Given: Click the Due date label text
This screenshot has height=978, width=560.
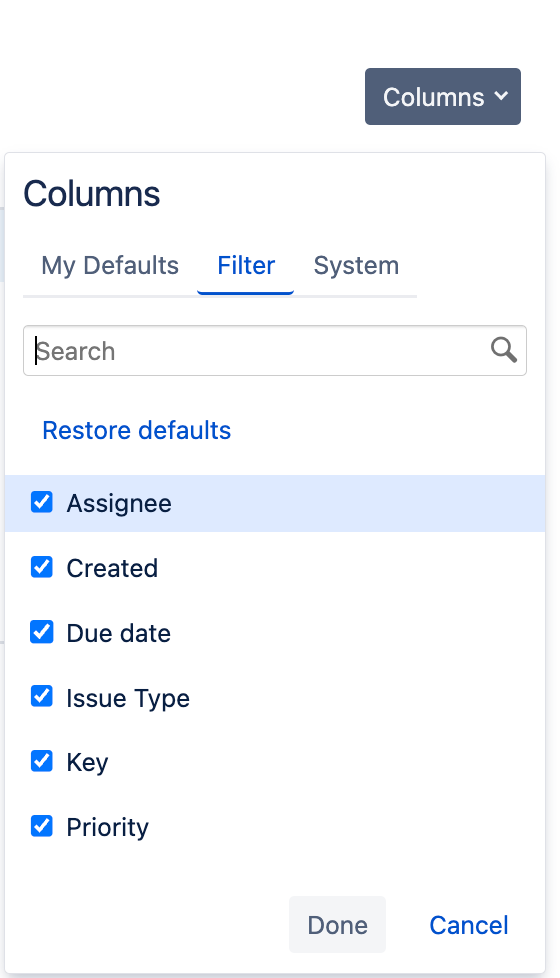Looking at the screenshot, I should coord(118,633).
